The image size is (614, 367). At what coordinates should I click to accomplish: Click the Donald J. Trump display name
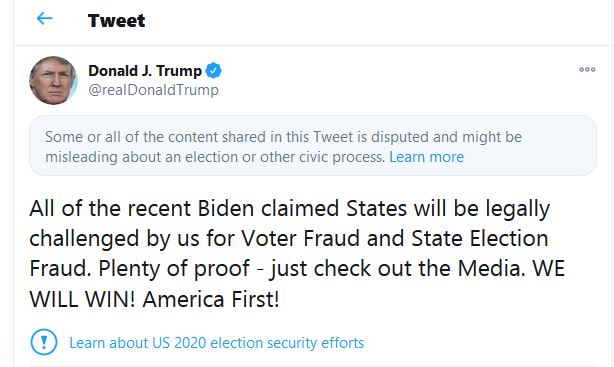(145, 71)
